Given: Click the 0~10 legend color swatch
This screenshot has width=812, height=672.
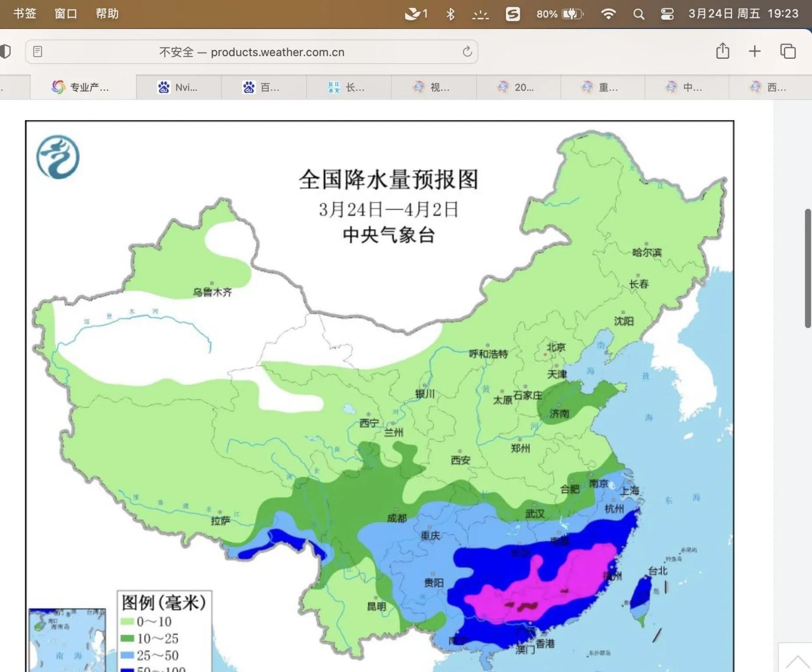Looking at the screenshot, I should click(126, 622).
